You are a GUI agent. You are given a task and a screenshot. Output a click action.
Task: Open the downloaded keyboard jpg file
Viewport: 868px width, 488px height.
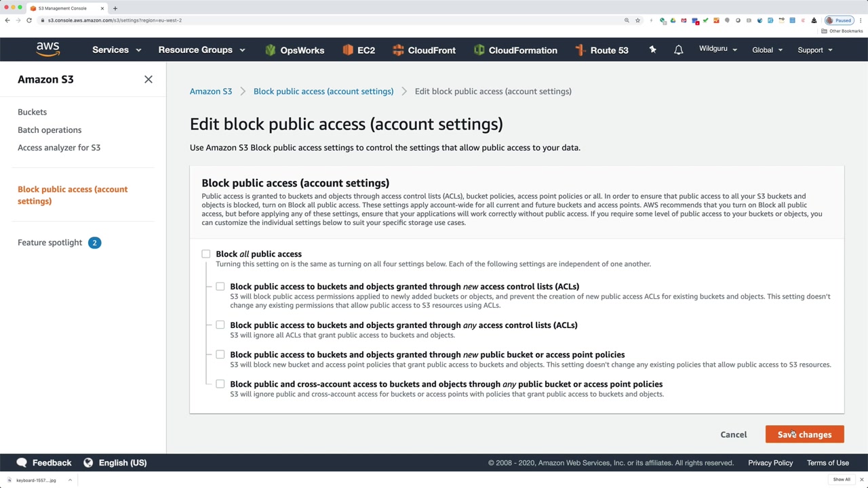click(x=36, y=481)
